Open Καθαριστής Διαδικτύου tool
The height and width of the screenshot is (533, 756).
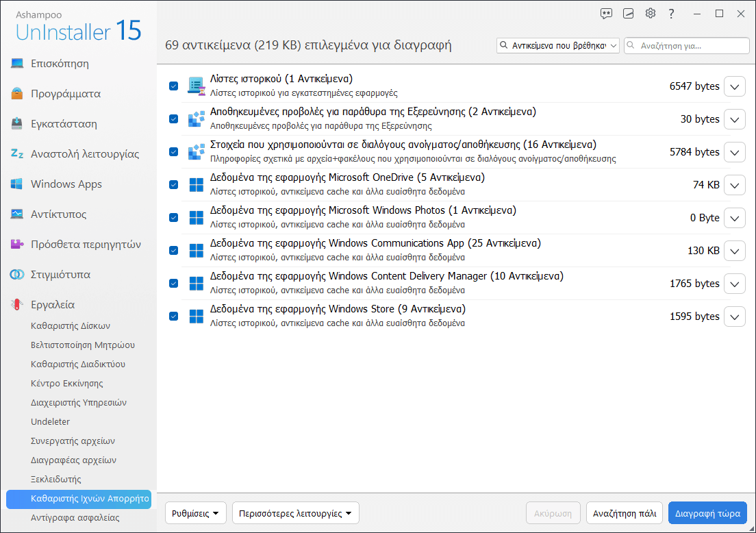pos(77,364)
